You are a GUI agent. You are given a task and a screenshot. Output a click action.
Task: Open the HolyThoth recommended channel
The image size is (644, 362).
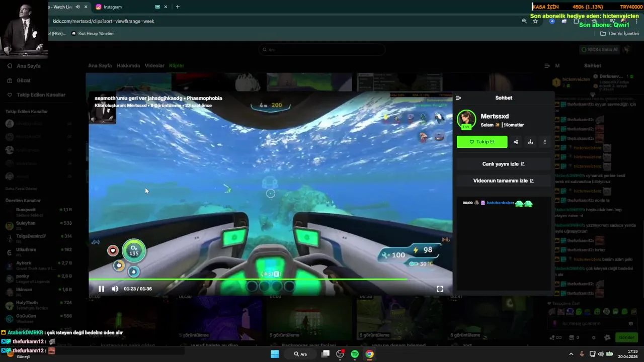click(39, 305)
